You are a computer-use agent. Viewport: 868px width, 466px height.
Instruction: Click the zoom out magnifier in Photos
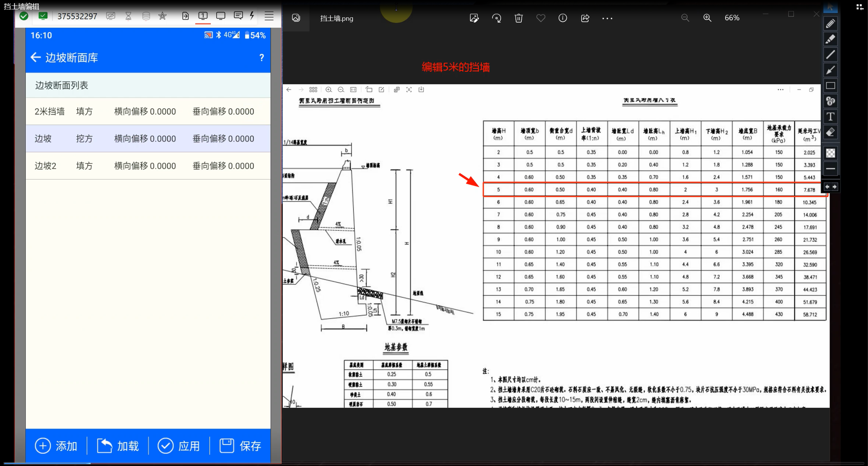685,18
